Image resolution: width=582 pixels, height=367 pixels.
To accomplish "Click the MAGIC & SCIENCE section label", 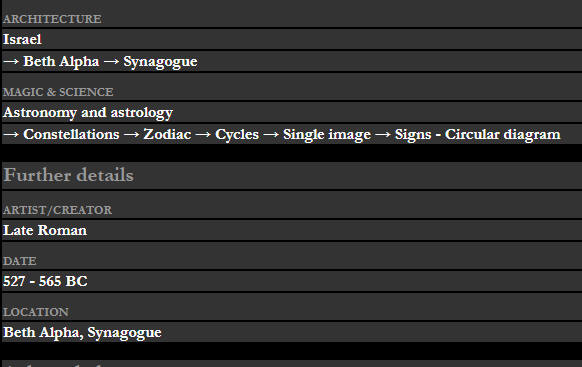I will (x=58, y=92).
